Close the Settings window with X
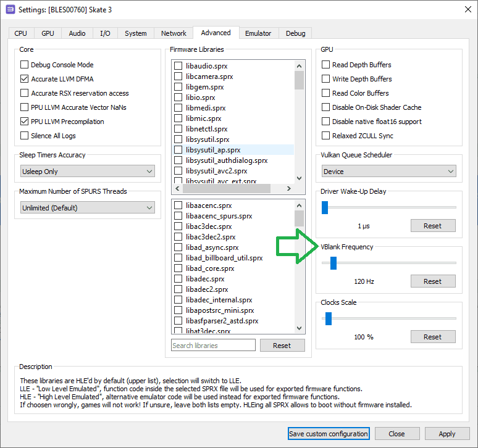The width and height of the screenshot is (478, 448). click(468, 9)
